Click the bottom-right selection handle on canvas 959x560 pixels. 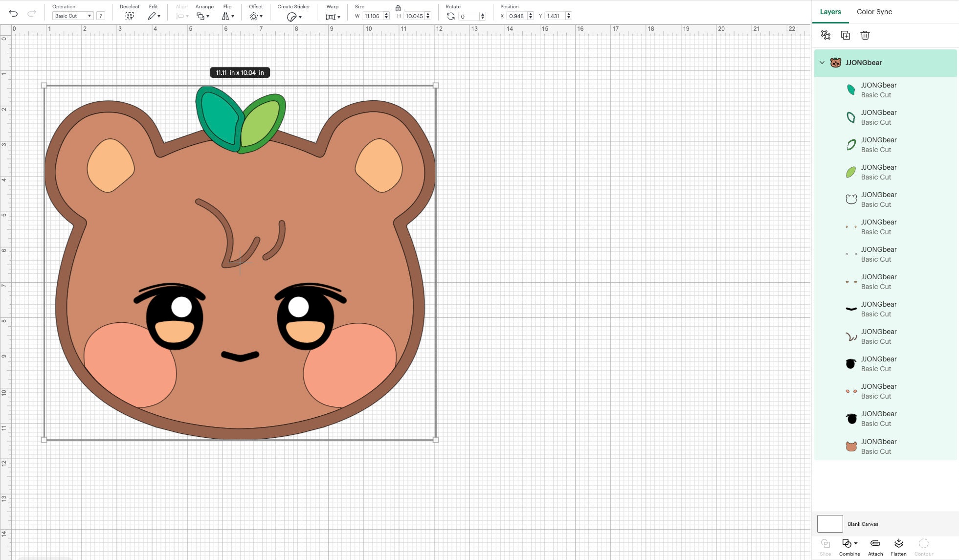(436, 440)
